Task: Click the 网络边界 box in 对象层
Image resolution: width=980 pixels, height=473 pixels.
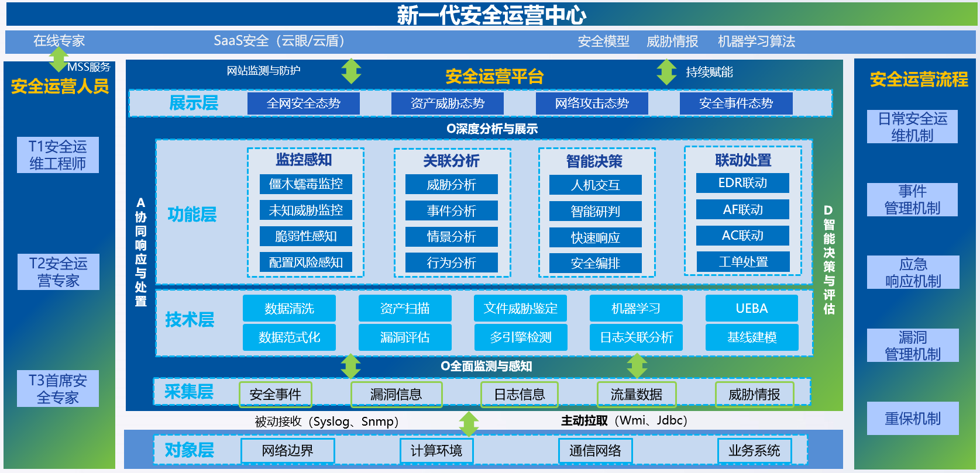Action: [287, 451]
